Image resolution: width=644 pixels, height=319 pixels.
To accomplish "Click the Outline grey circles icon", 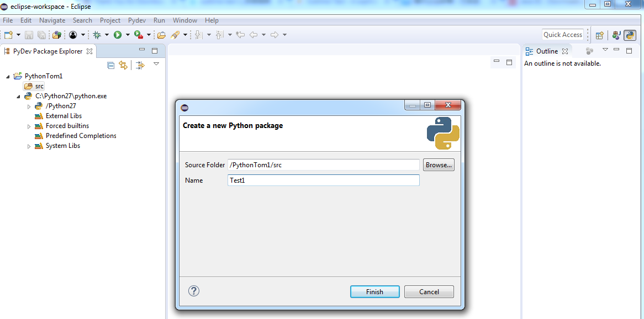I will (589, 51).
